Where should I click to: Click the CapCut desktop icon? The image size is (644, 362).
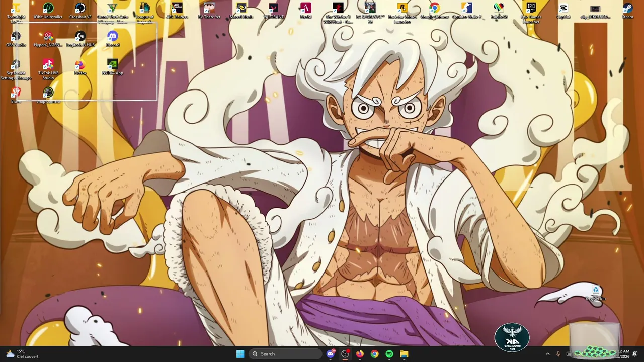click(563, 11)
